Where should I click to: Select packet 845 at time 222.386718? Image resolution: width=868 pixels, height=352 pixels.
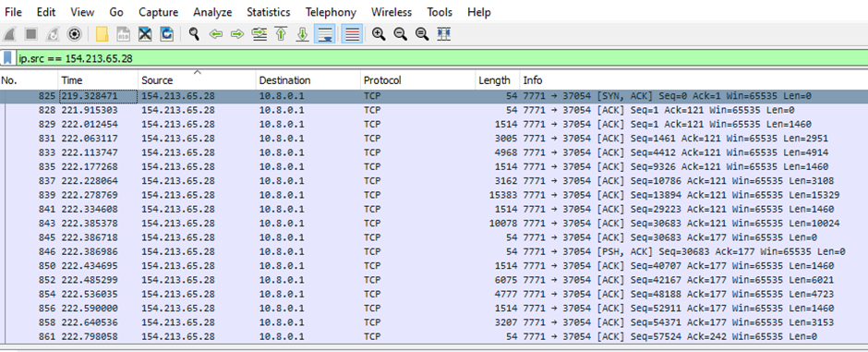434,237
